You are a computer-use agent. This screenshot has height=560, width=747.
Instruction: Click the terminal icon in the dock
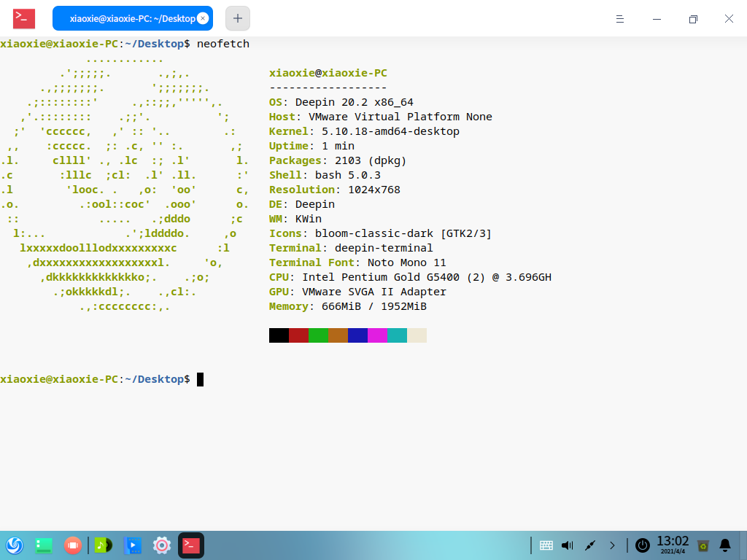coord(191,545)
